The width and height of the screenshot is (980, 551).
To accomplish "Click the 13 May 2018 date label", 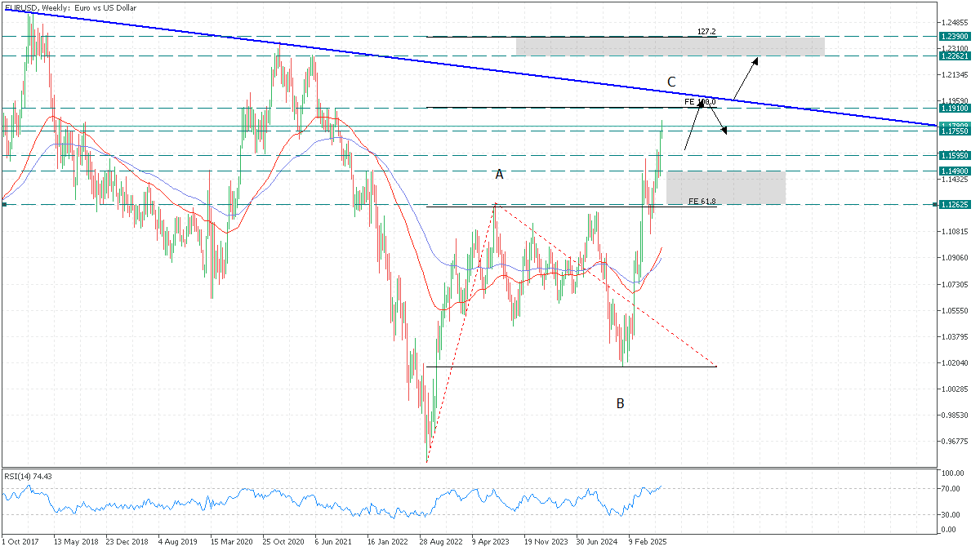I will coord(75,541).
